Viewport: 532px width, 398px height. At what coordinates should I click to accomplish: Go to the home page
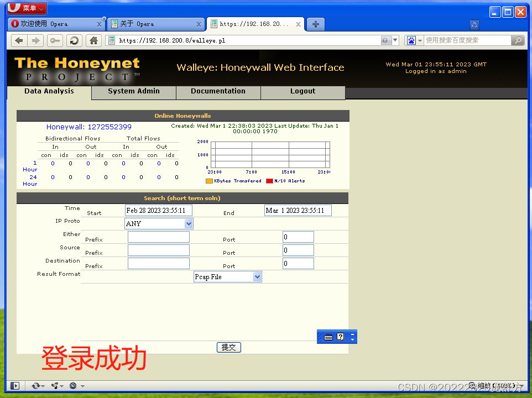pos(93,41)
